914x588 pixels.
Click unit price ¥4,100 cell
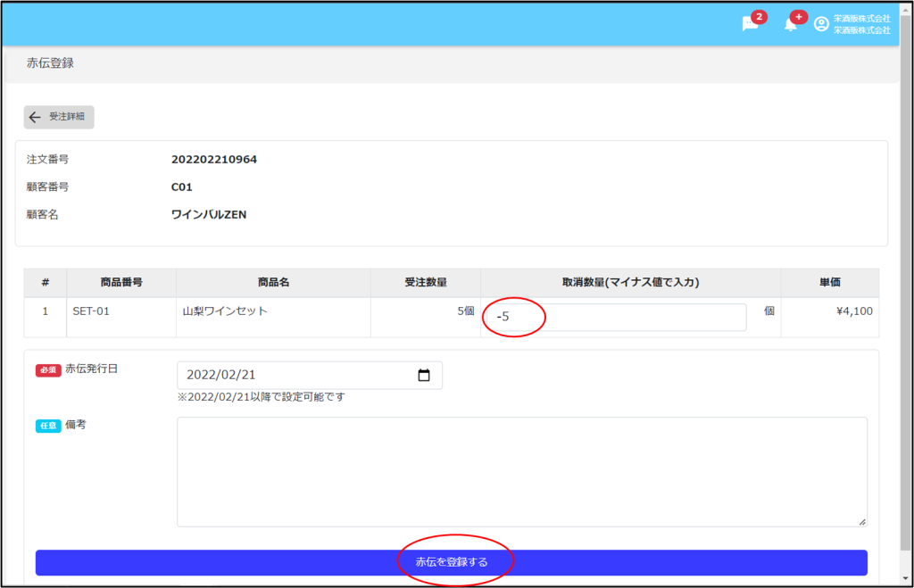click(x=829, y=318)
